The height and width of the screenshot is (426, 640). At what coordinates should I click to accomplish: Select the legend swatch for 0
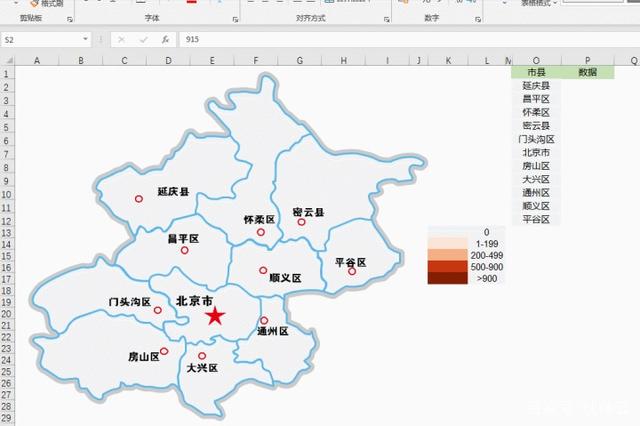[447, 232]
